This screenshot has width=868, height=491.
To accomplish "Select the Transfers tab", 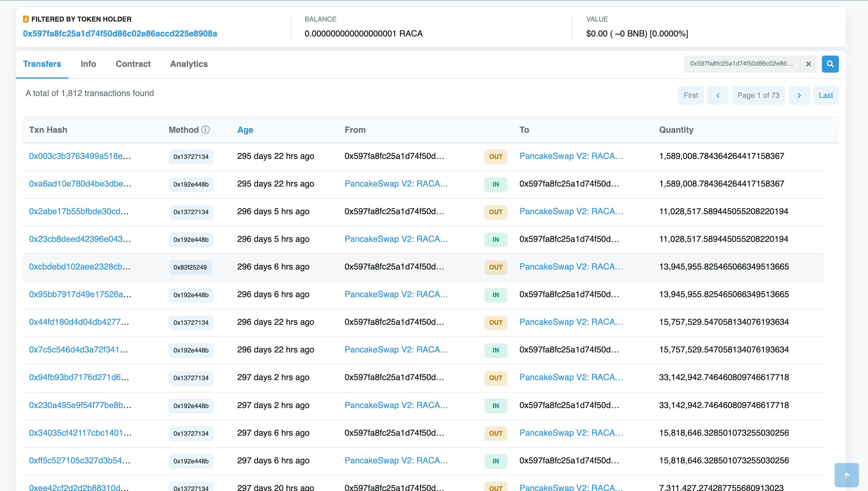I will [x=42, y=64].
